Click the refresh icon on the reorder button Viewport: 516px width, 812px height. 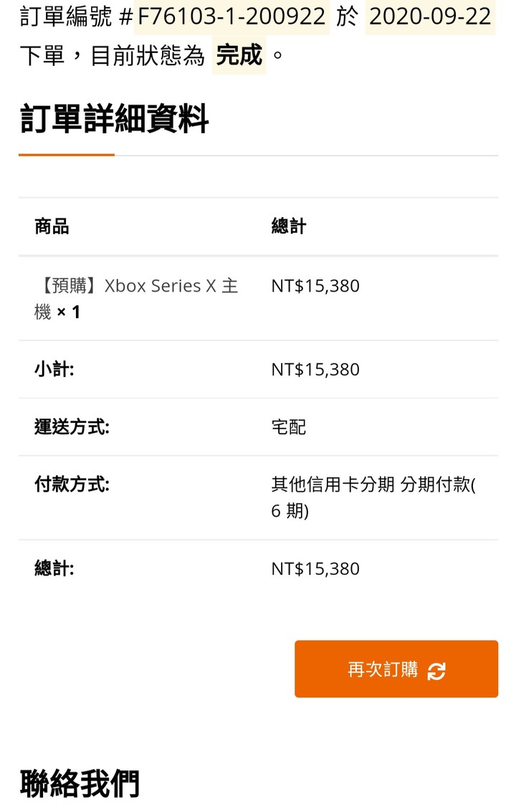(x=436, y=671)
